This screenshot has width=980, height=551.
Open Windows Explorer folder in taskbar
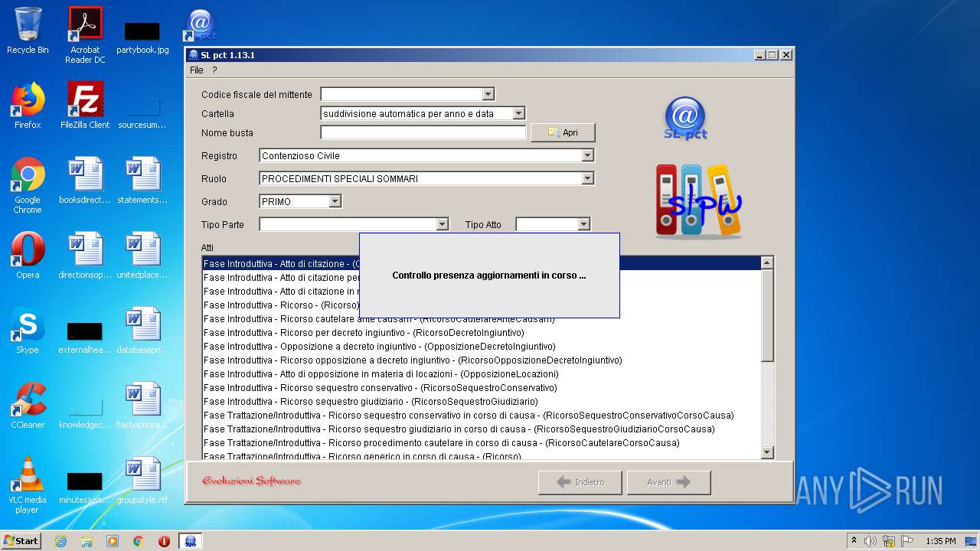pos(87,541)
